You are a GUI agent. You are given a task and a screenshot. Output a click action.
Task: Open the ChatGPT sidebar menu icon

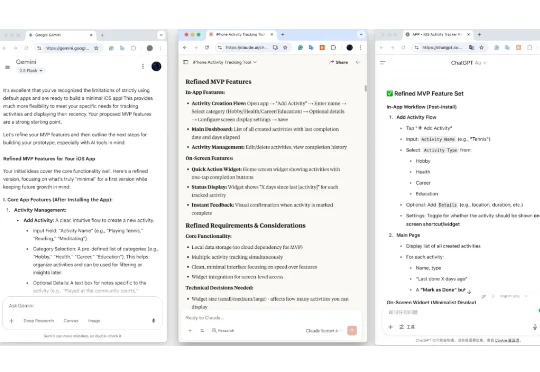click(x=382, y=63)
